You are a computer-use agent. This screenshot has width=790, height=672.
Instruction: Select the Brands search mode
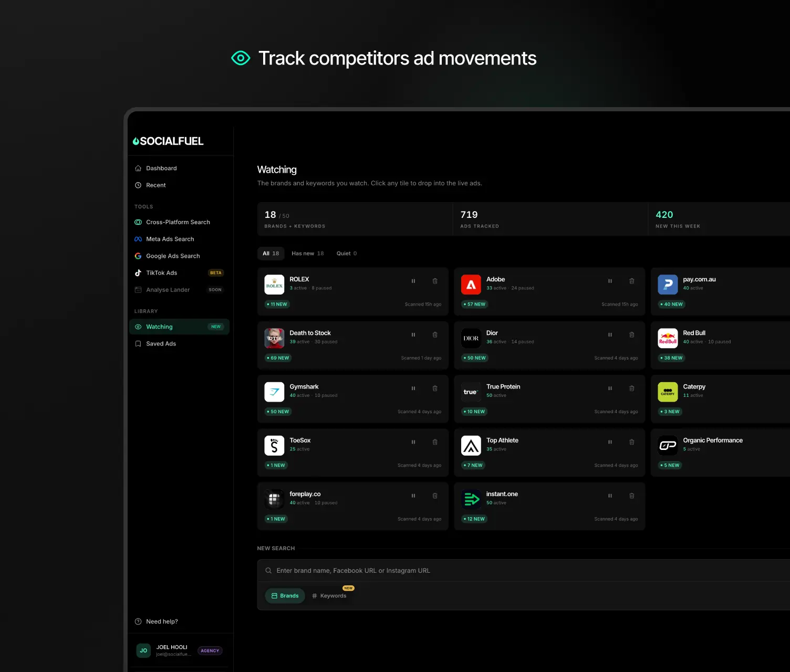coord(285,596)
